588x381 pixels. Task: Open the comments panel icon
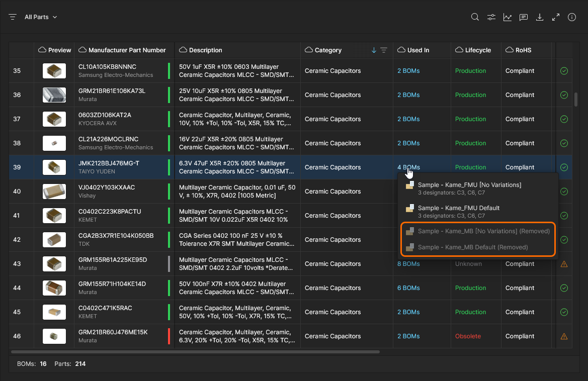pyautogui.click(x=524, y=17)
